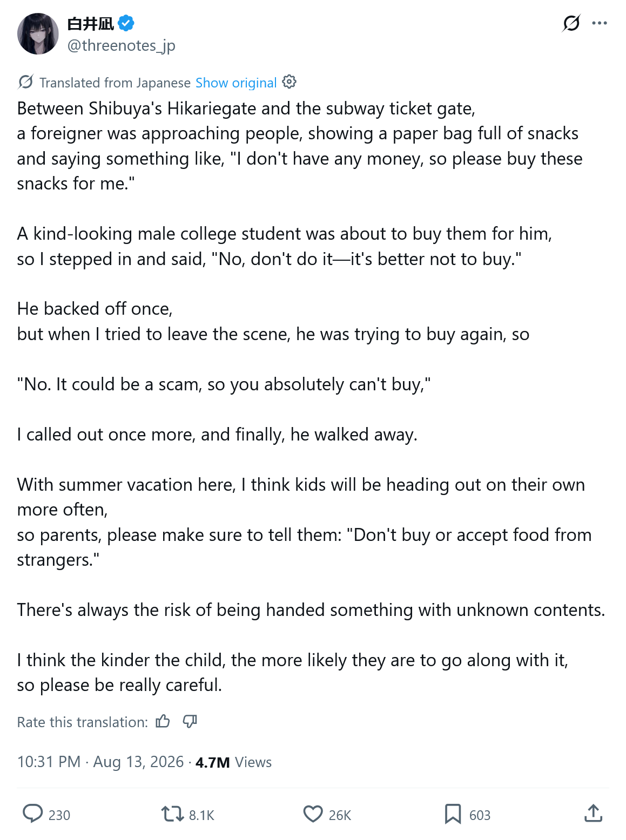Click the display name 白井凪
Screen dimensions: 626x840
(x=90, y=24)
